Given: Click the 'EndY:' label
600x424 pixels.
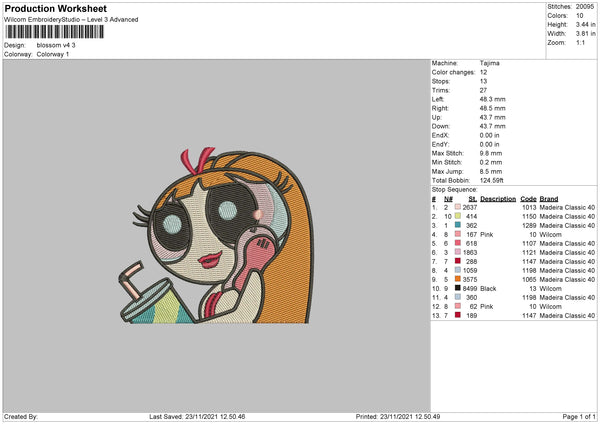Looking at the screenshot, I should 440,144.
